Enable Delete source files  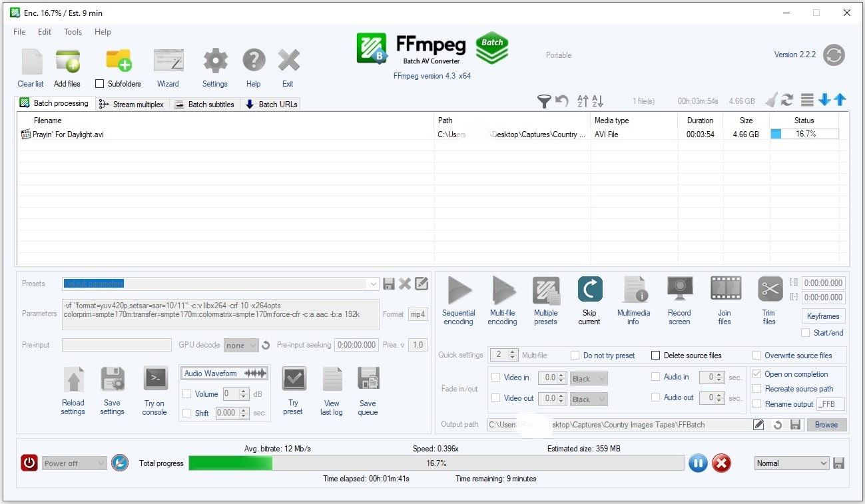coord(656,356)
